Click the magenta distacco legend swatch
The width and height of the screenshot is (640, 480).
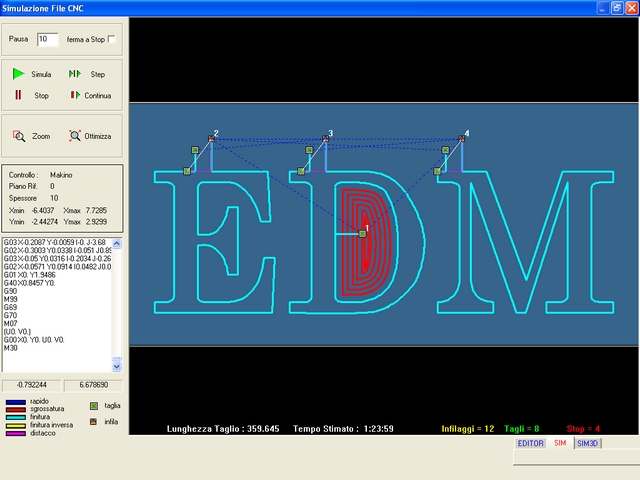tap(16, 433)
